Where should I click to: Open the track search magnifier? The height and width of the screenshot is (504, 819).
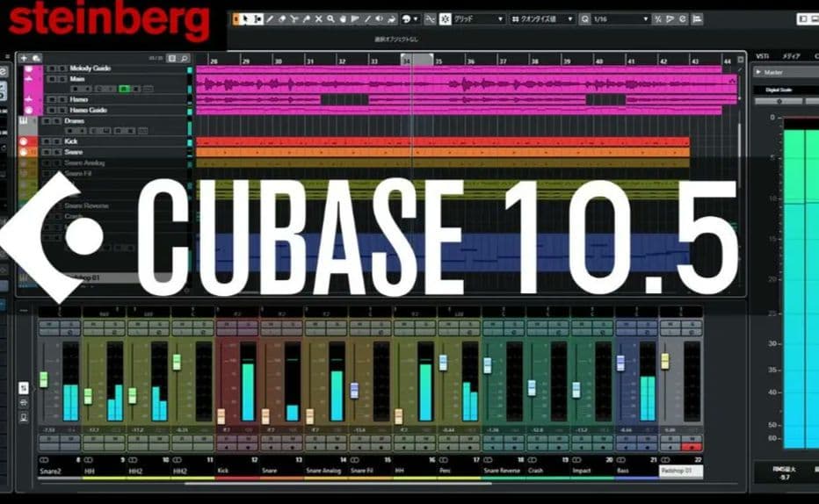pyautogui.click(x=184, y=59)
